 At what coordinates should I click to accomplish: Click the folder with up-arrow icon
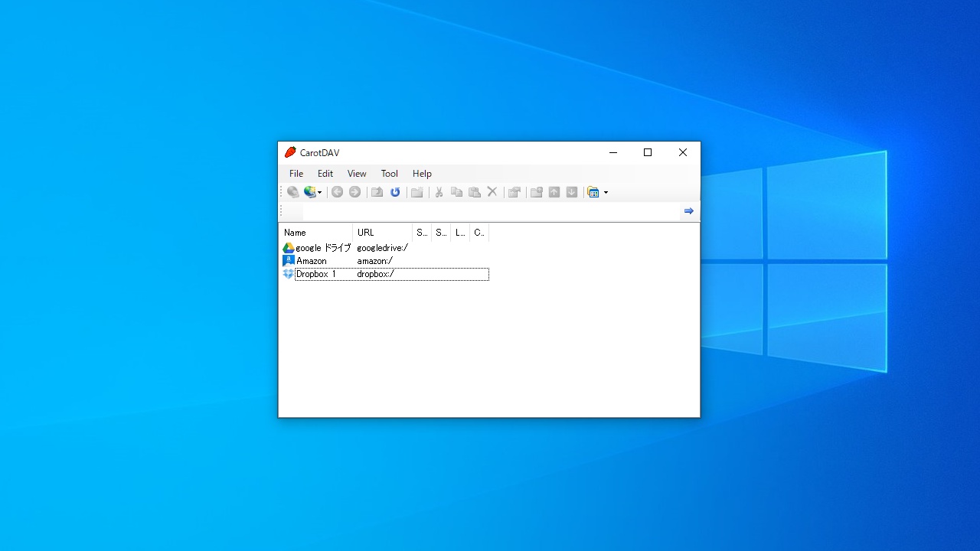click(x=536, y=192)
